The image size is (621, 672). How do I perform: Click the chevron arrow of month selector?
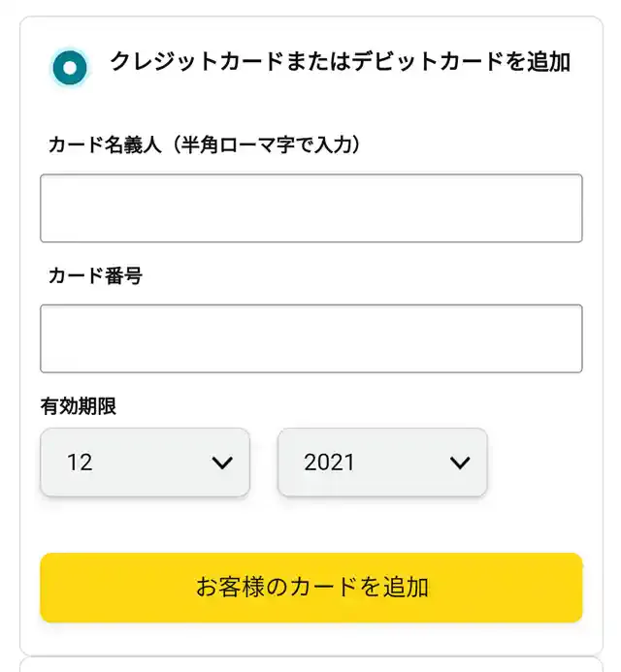pyautogui.click(x=222, y=464)
